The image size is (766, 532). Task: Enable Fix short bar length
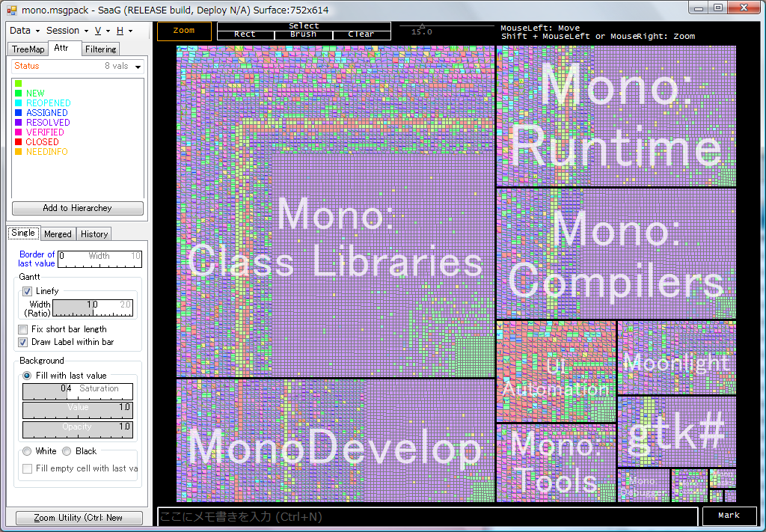coord(22,329)
